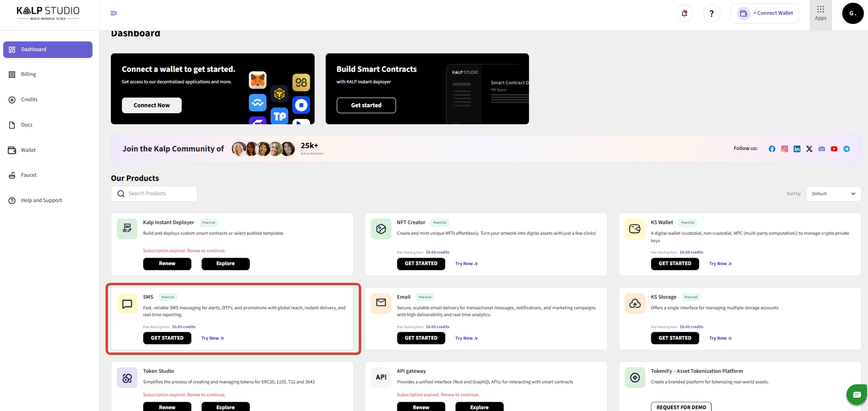
Task: Open the green chat support widget
Action: [x=857, y=394]
